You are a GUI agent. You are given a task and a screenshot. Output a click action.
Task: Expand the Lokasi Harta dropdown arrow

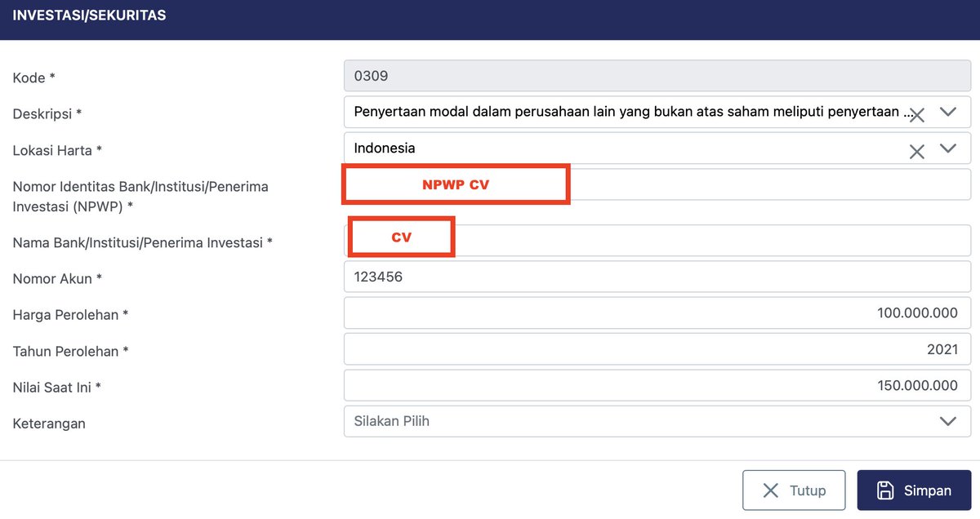pos(948,149)
